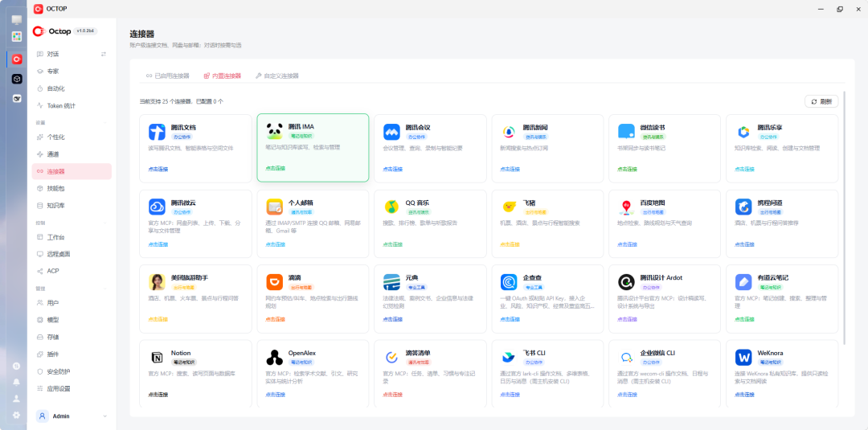Open the 元典 connector icon
The image size is (868, 430).
tap(392, 282)
